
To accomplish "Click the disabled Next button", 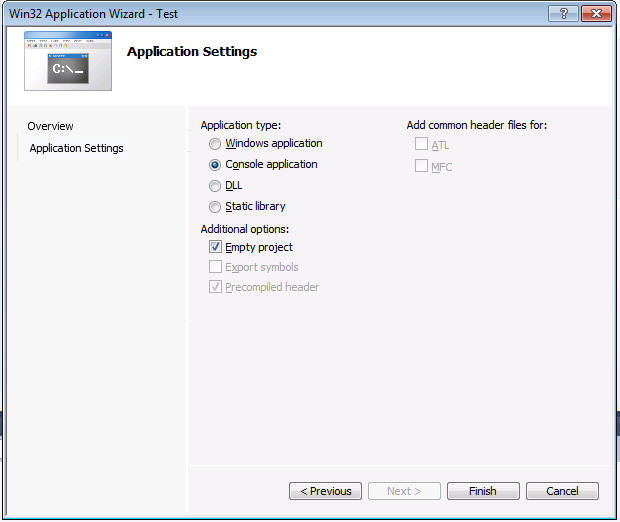I will (404, 491).
